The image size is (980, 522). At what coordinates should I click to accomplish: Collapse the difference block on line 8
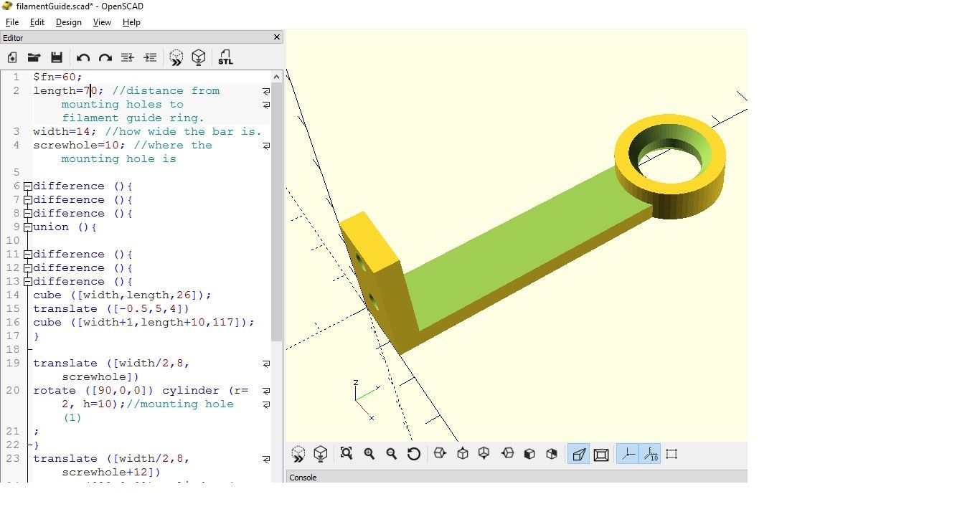click(x=28, y=214)
